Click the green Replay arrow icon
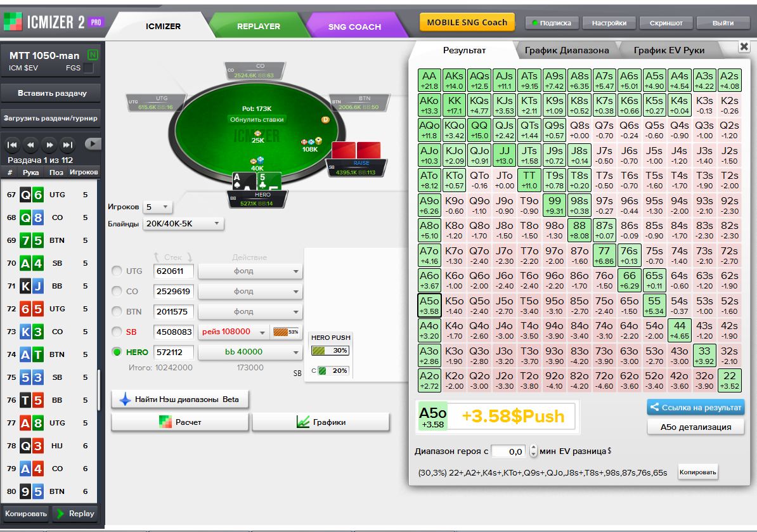757x532 pixels. [60, 514]
